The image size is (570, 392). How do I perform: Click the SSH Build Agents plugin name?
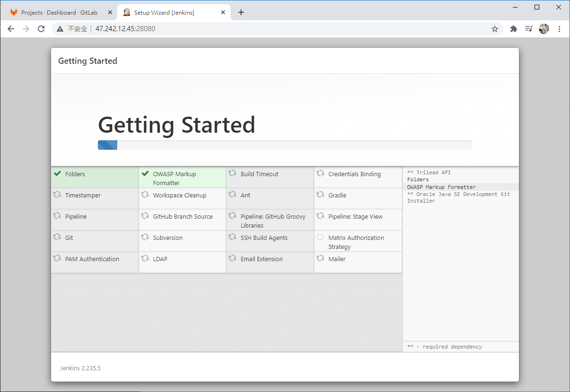[264, 238]
